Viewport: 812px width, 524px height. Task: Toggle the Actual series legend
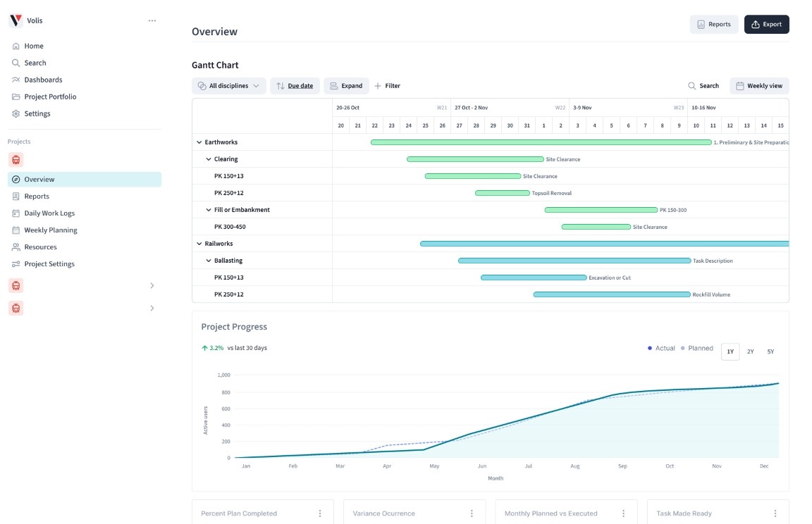click(x=661, y=348)
